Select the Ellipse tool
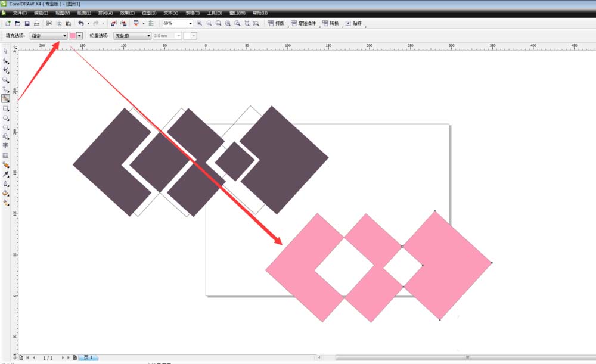The width and height of the screenshot is (596, 364). pos(5,118)
